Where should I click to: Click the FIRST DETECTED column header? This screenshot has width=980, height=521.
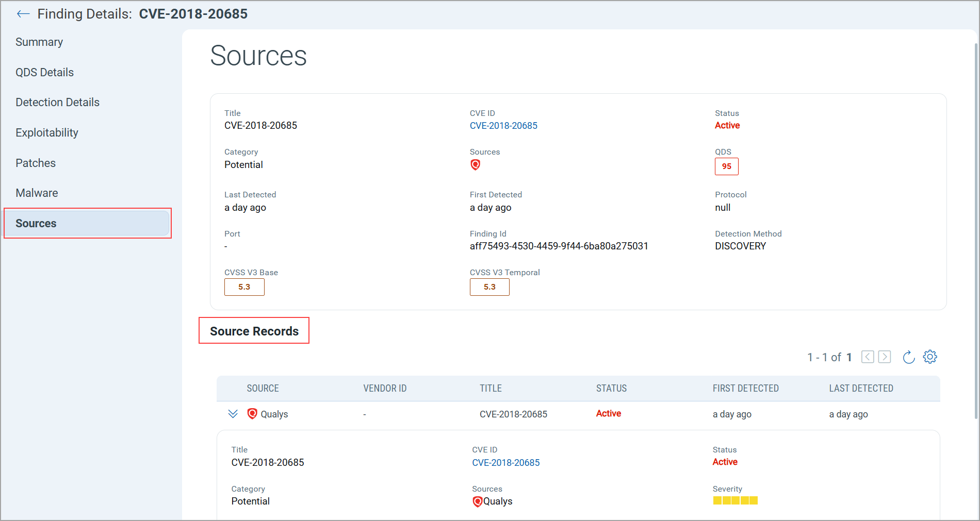[746, 389]
